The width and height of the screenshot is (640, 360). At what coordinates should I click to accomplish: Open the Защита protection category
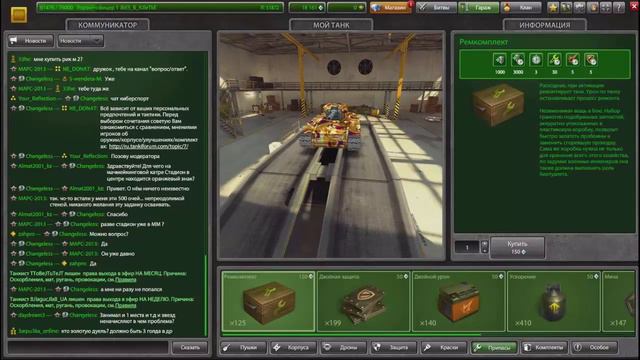point(393,347)
